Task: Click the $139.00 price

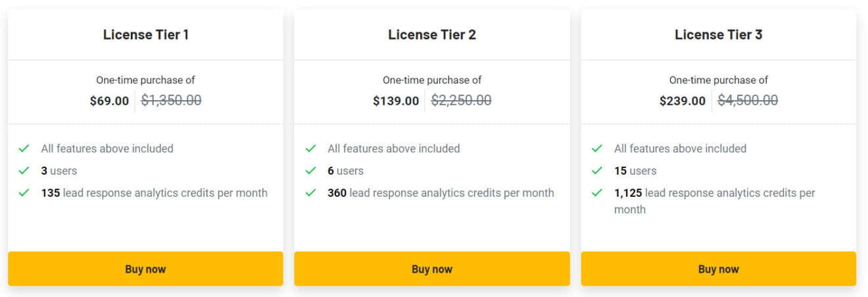Action: click(395, 101)
